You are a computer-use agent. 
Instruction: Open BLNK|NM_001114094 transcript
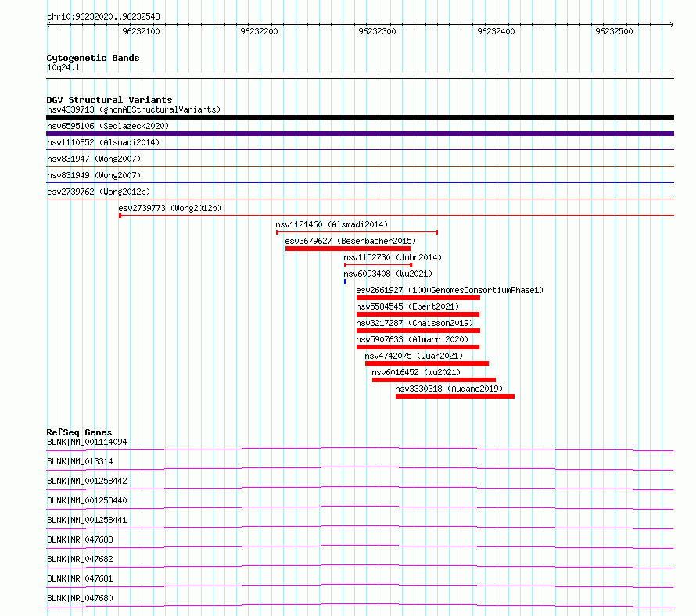tap(87, 442)
